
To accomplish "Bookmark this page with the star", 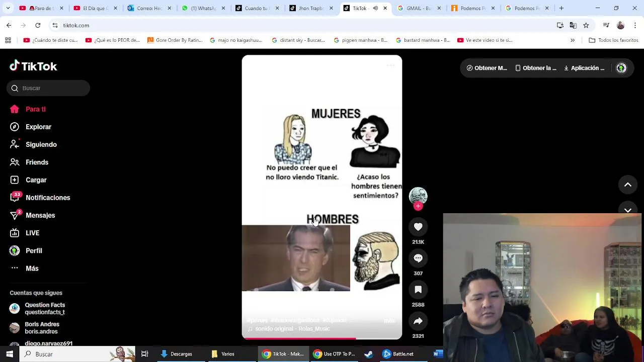I will [586, 25].
